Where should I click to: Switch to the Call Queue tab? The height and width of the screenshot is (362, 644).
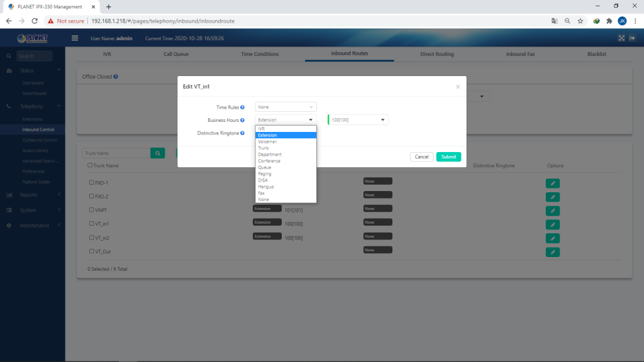176,54
